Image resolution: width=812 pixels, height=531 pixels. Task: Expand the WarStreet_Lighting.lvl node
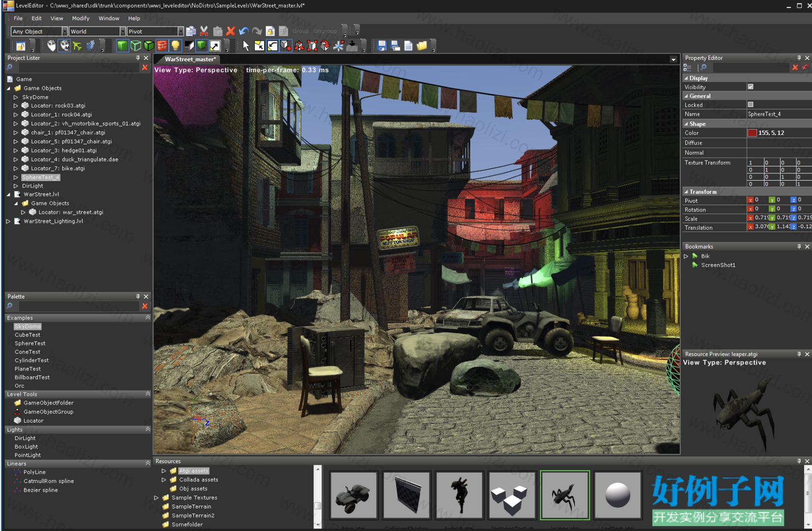point(8,221)
